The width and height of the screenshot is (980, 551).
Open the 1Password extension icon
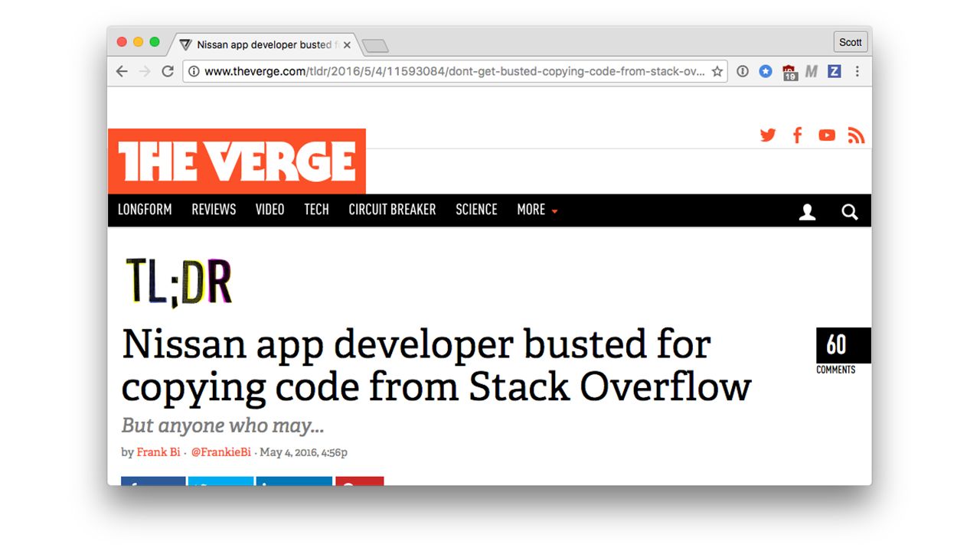(743, 71)
